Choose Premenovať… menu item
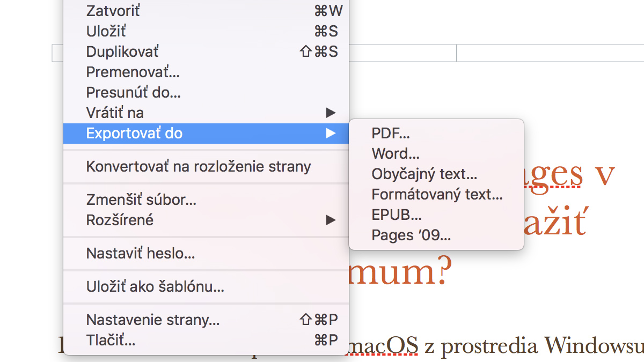 coord(206,72)
